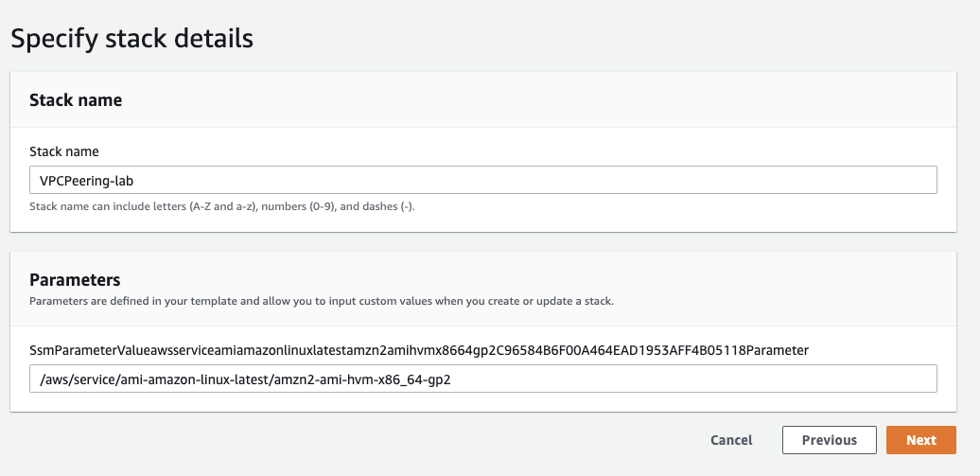Screen dimensions: 980x476
Task: Click the Parameters description sentence
Action: click(322, 301)
